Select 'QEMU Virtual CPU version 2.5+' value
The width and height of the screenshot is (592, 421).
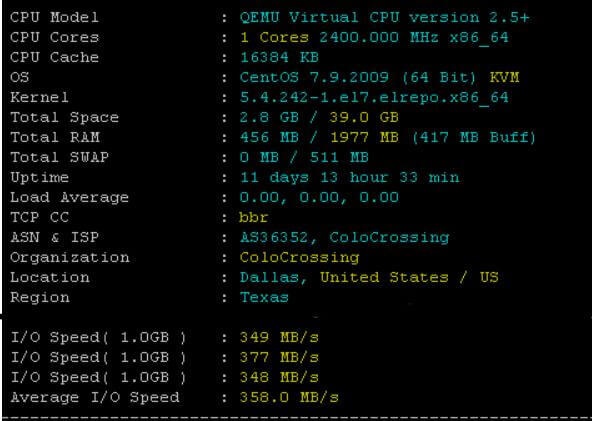click(384, 17)
